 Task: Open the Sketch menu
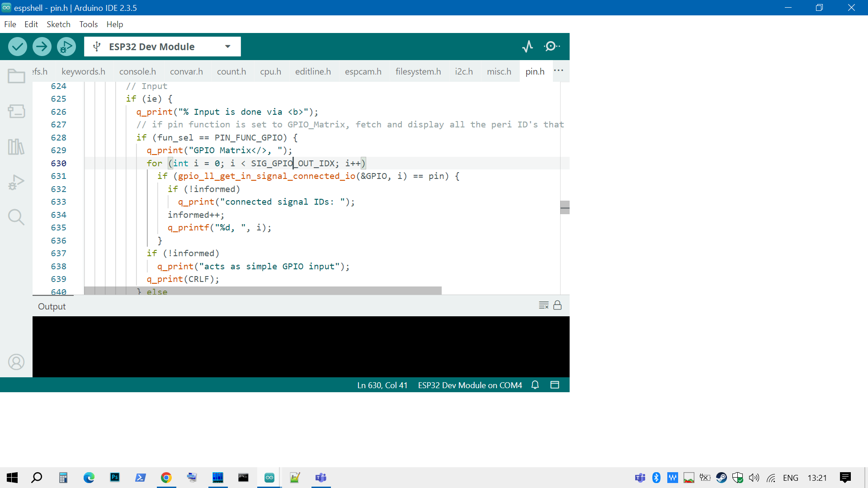pyautogui.click(x=58, y=24)
